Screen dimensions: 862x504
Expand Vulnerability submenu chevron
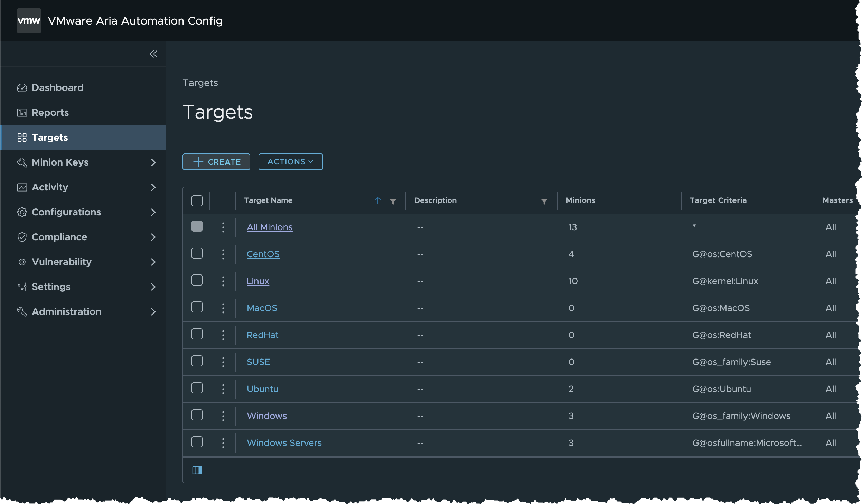[153, 262]
